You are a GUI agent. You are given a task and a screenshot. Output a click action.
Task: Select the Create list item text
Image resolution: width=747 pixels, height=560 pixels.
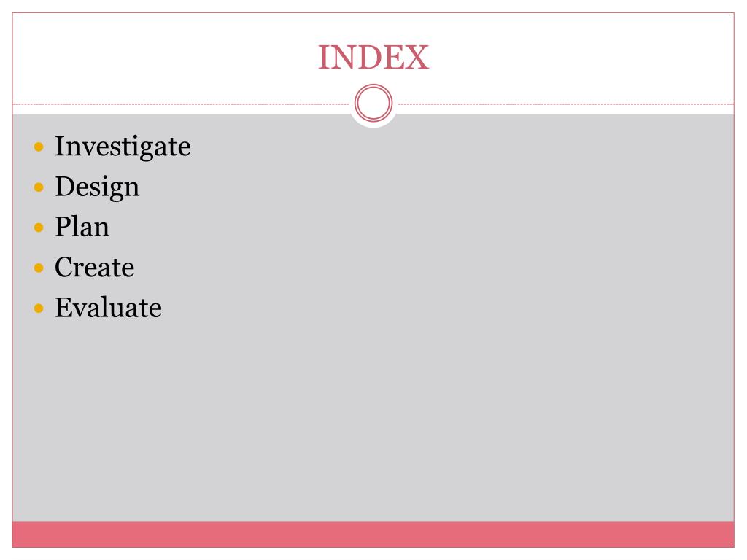(x=94, y=267)
